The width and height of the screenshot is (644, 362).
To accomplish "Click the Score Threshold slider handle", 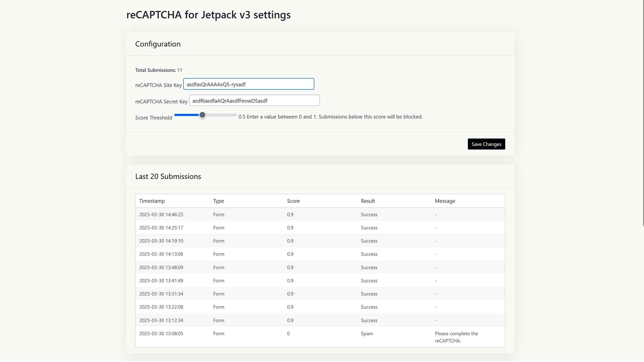I will point(202,115).
